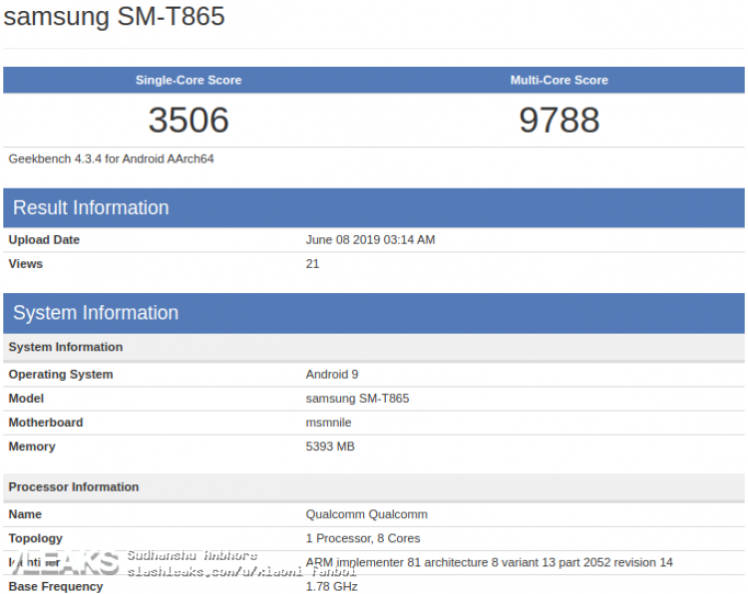The image size is (748, 594).
Task: Click the single-core score value 3506
Action: pos(188,120)
